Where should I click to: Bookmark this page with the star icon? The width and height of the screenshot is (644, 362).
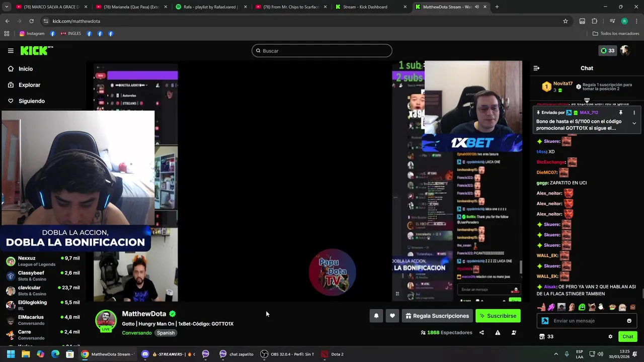566,21
